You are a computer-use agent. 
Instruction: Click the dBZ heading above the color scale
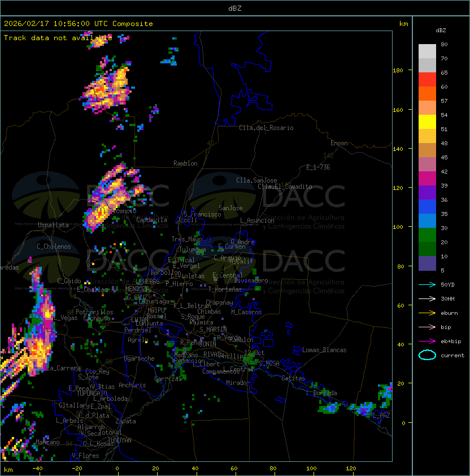tap(441, 31)
